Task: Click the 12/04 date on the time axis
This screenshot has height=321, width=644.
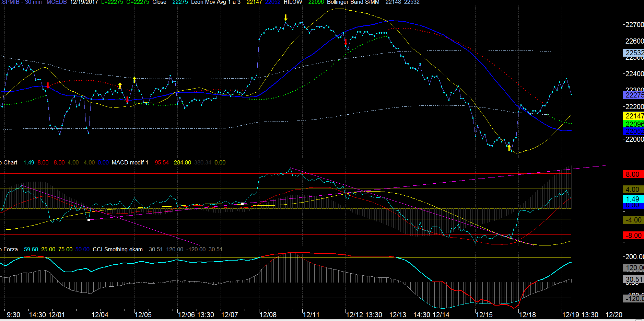Action: coord(100,315)
